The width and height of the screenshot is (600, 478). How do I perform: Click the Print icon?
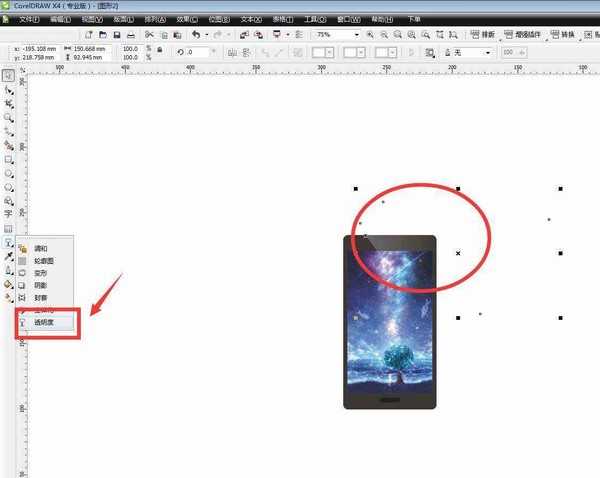click(131, 35)
